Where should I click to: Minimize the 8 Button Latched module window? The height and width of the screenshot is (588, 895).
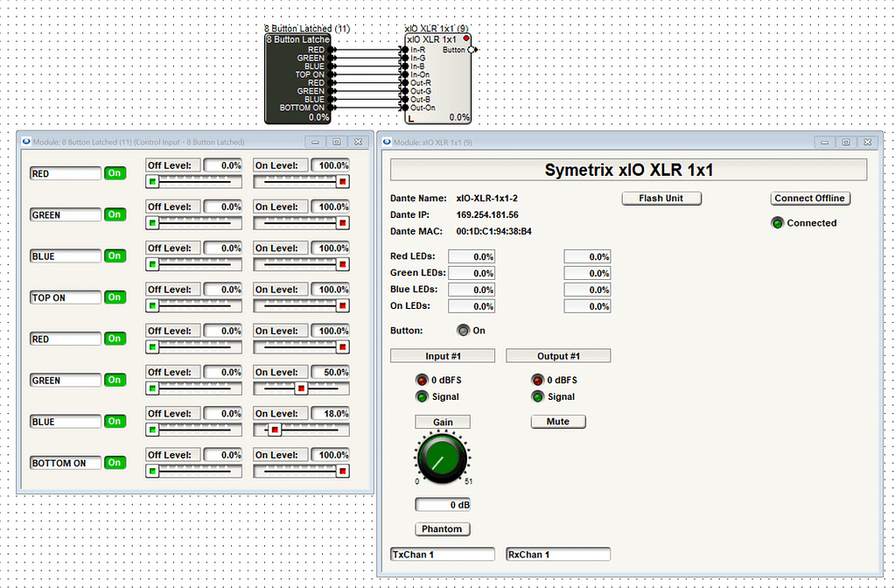[x=315, y=142]
